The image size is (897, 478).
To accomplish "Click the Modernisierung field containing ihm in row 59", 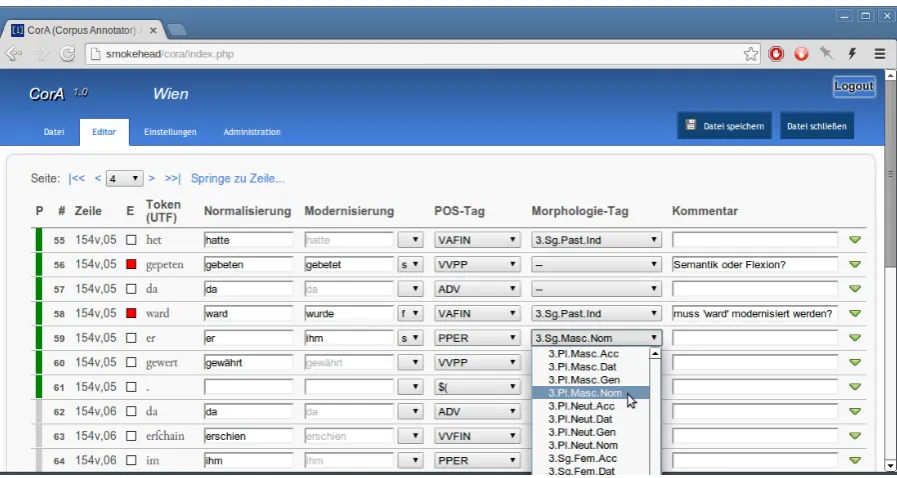I will tap(349, 338).
